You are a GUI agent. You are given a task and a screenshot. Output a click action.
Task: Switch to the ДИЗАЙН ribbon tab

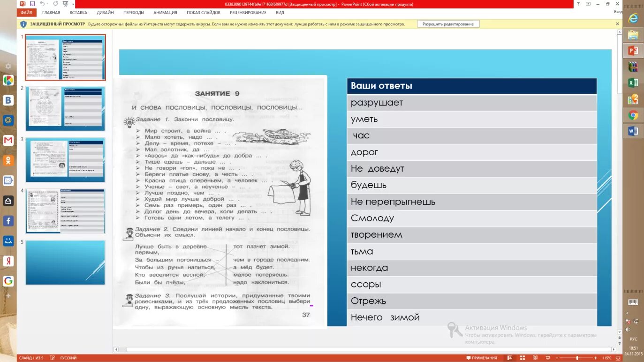point(105,13)
